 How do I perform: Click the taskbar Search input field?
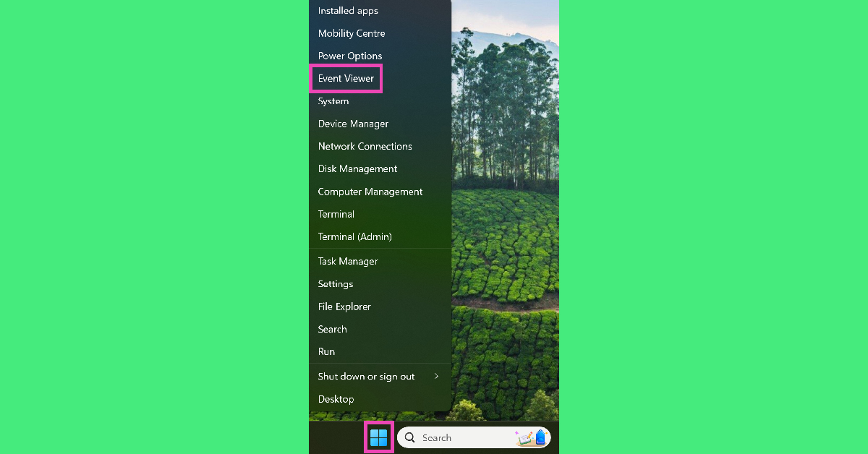tap(474, 437)
